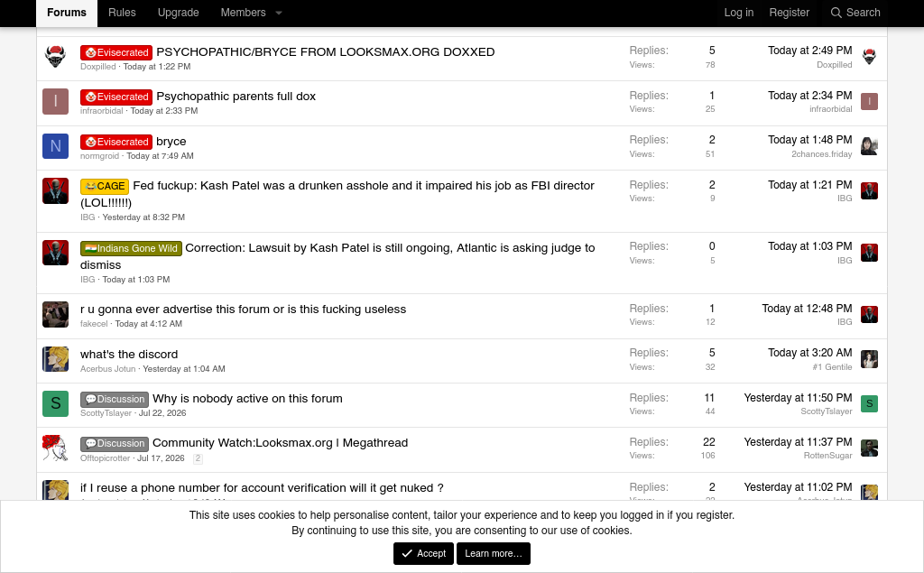This screenshot has height=573, width=924.
Task: Click Offtopicrotter's avatar beside Megathread
Action: (x=55, y=448)
